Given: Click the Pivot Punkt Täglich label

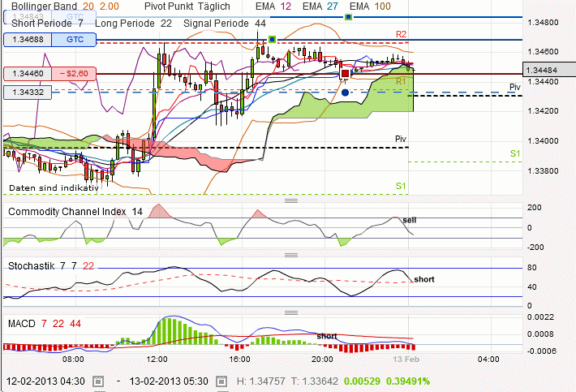Looking at the screenshot, I should pyautogui.click(x=187, y=6).
